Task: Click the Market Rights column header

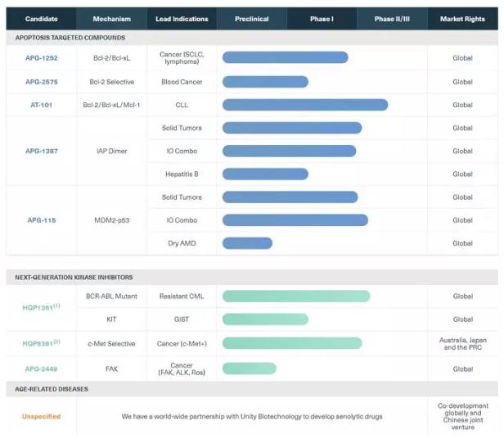Action: [462, 19]
